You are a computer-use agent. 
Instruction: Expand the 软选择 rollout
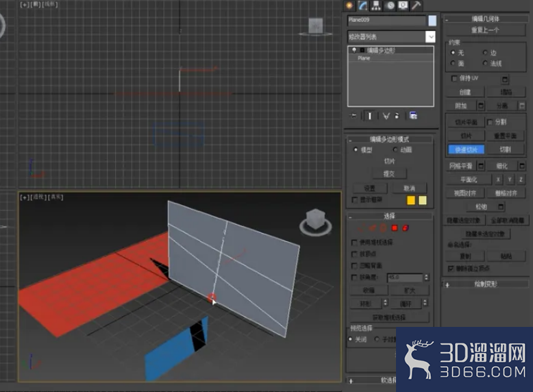point(351,381)
